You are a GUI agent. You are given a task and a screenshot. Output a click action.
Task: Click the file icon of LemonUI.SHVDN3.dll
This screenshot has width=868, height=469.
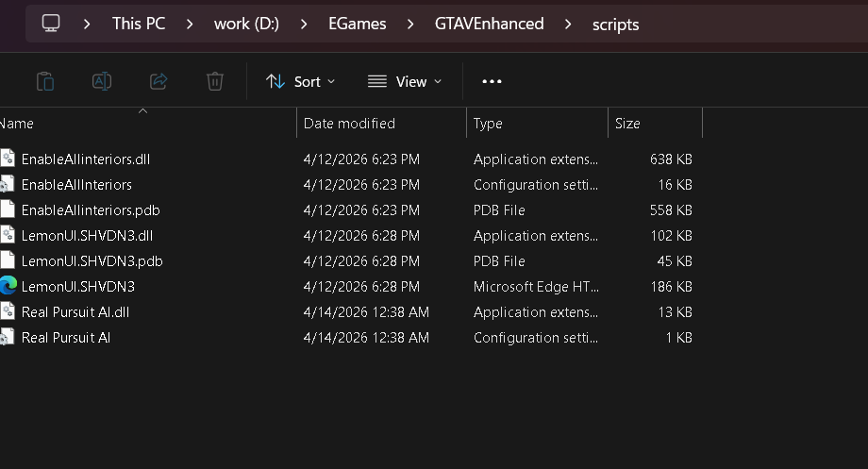pyautogui.click(x=8, y=235)
